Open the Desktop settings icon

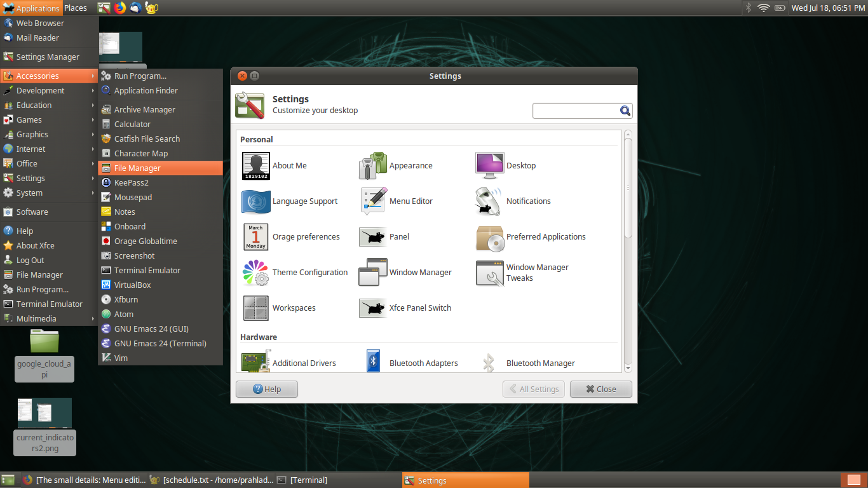click(x=490, y=166)
